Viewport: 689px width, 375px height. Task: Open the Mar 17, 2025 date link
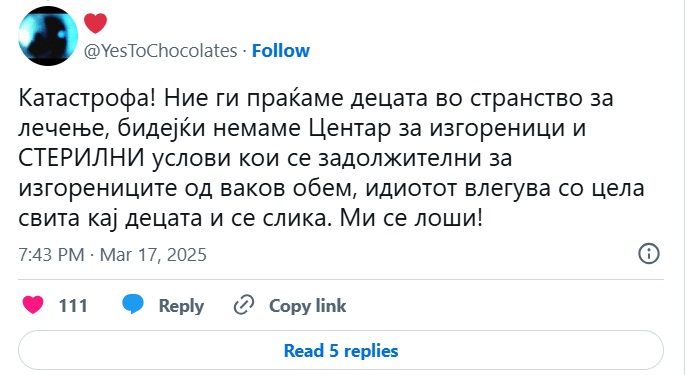[x=153, y=255]
